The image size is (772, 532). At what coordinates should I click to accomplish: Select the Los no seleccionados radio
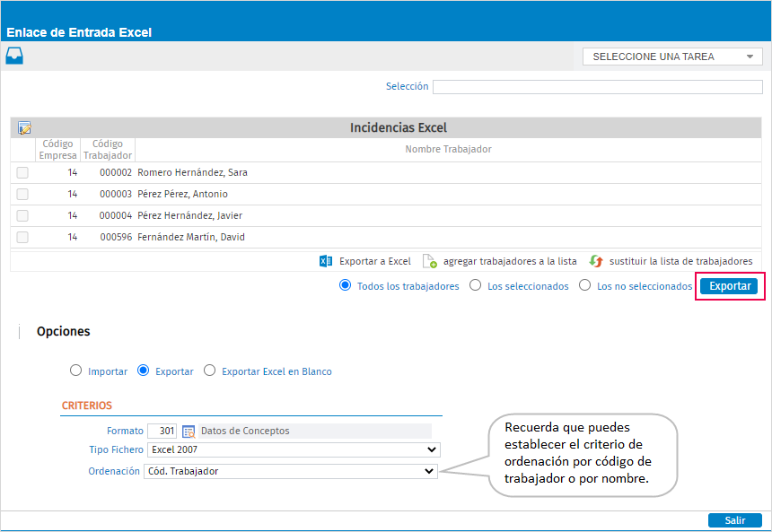coord(584,285)
